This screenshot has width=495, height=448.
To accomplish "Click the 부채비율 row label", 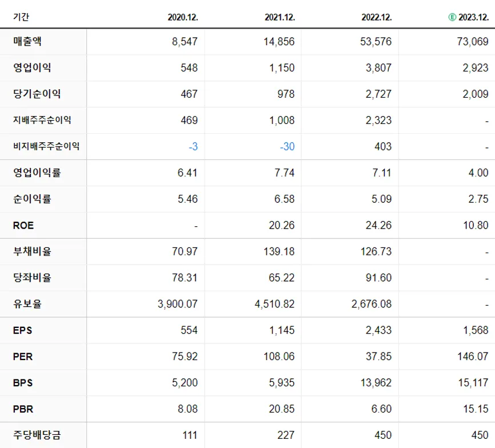I will coord(32,251).
